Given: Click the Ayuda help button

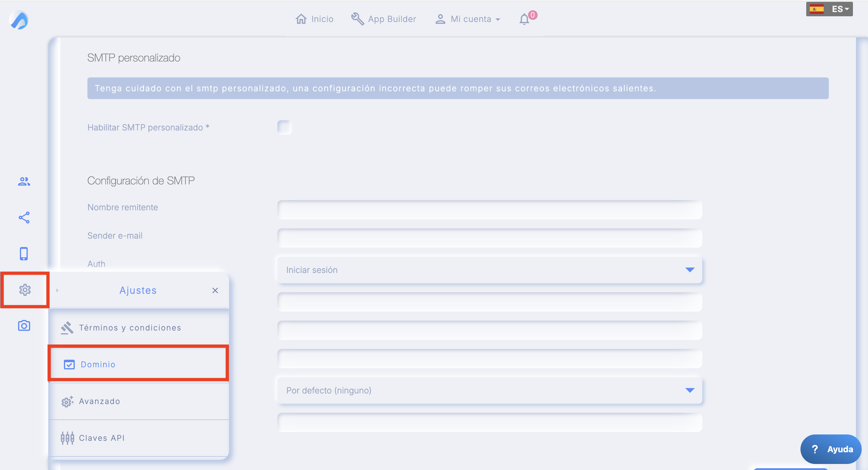Looking at the screenshot, I should click(831, 449).
